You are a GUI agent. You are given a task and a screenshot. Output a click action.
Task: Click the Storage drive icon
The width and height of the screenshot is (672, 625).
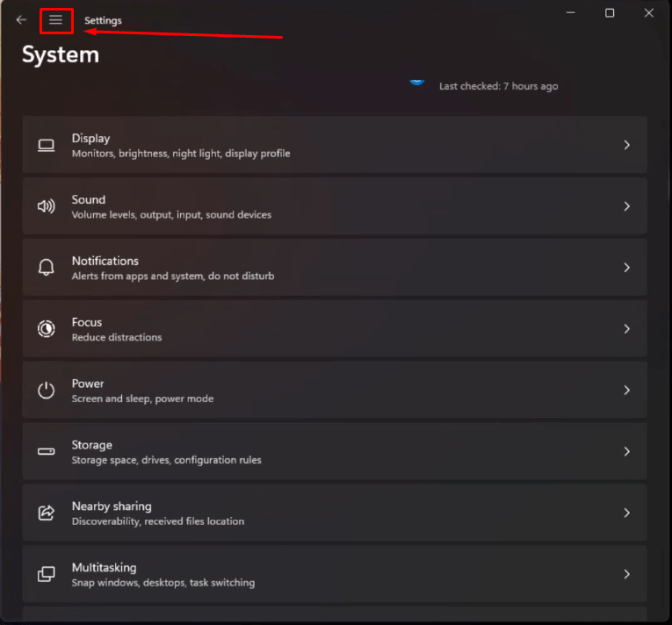tap(47, 451)
